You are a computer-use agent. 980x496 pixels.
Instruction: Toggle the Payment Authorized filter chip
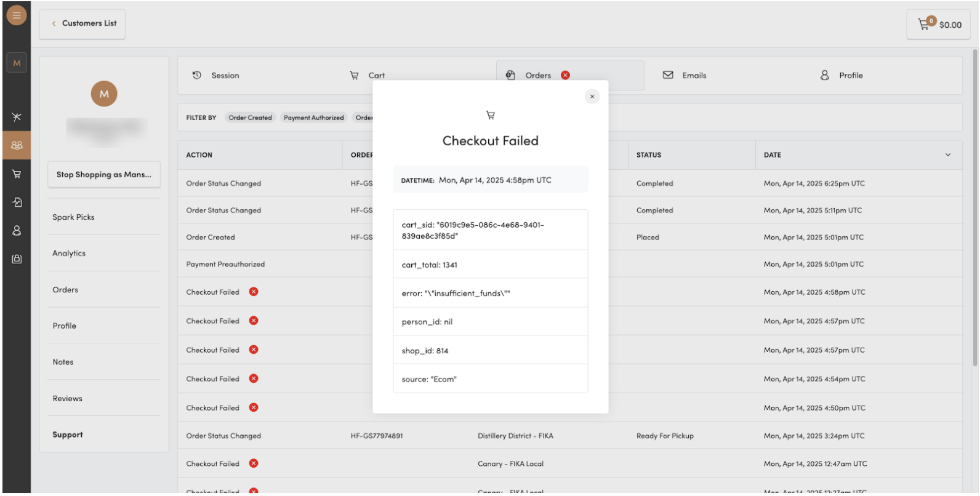pos(313,118)
